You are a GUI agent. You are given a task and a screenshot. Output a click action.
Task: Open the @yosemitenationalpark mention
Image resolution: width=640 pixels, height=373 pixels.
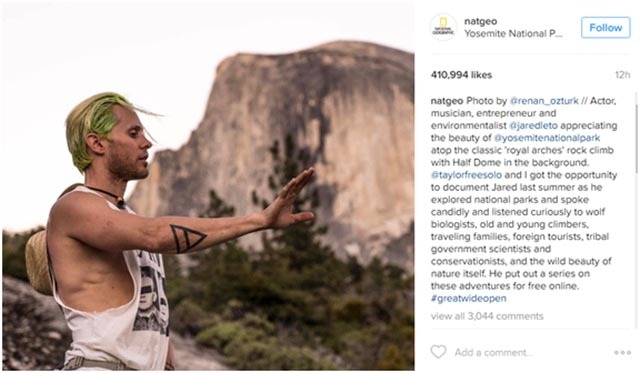pyautogui.click(x=547, y=138)
